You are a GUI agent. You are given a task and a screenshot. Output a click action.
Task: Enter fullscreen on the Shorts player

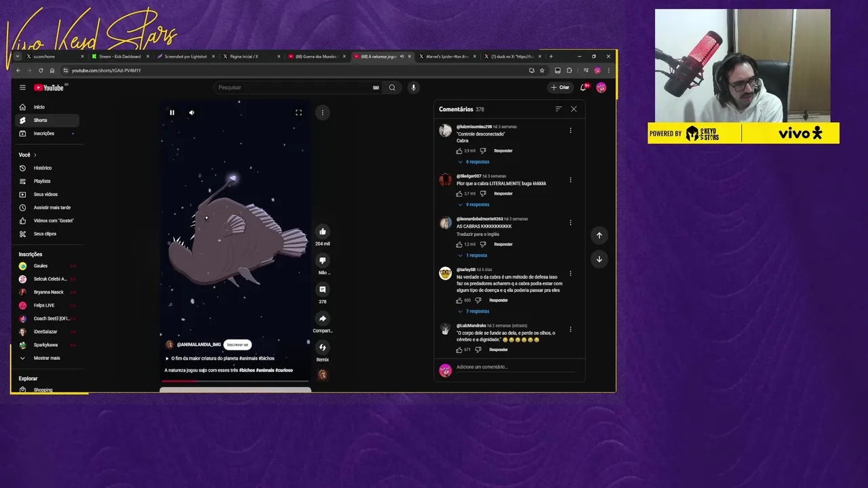(x=298, y=113)
